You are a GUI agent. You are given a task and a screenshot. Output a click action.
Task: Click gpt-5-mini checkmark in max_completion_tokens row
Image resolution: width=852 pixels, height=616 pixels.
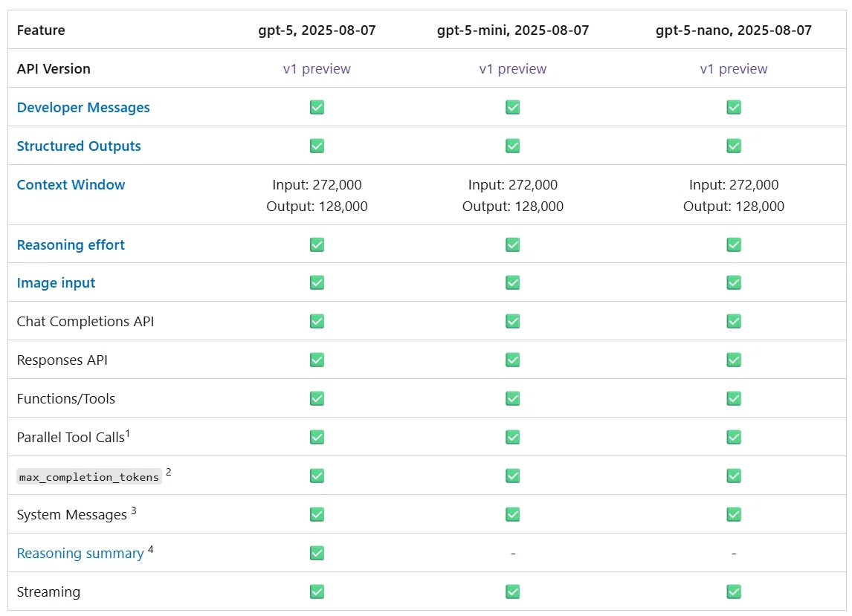coord(512,476)
